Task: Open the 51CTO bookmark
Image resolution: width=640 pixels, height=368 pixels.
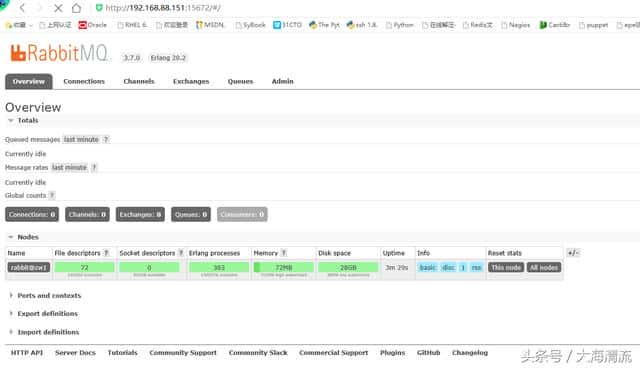Action: tap(287, 25)
